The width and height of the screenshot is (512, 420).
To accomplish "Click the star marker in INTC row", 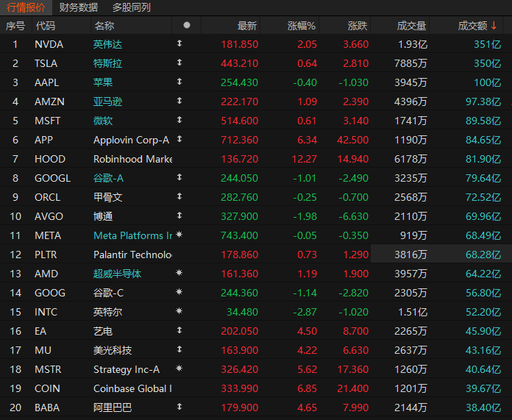I will pos(179,311).
